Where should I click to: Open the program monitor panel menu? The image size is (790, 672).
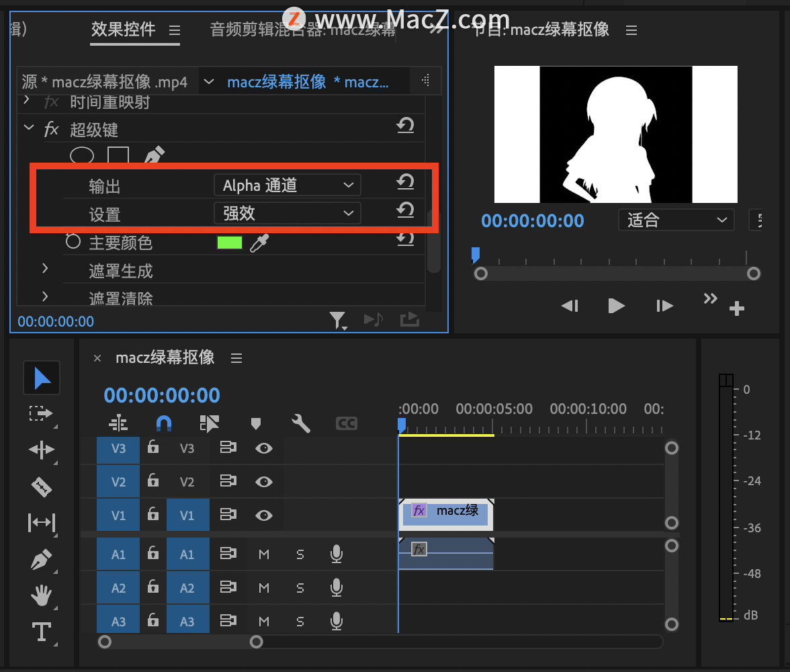click(631, 31)
